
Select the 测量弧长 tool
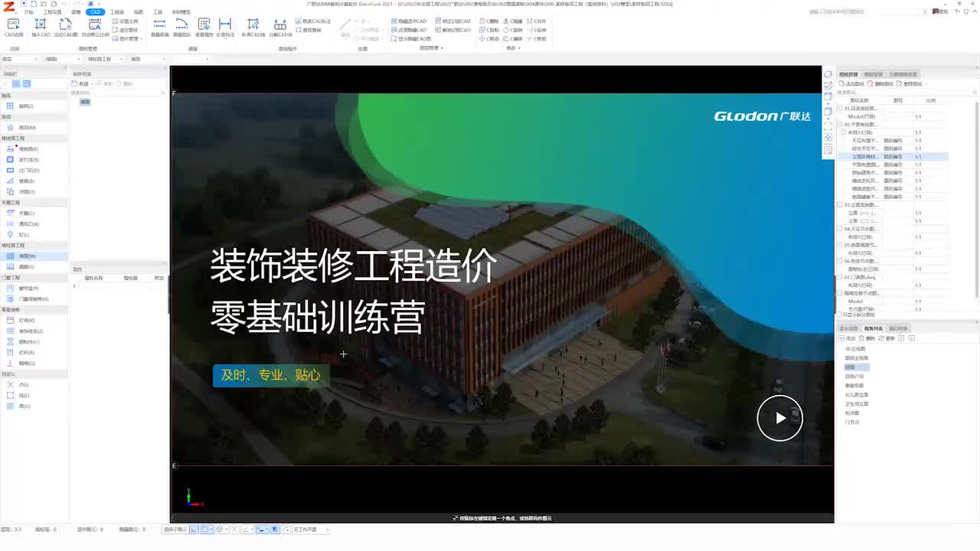(x=181, y=28)
